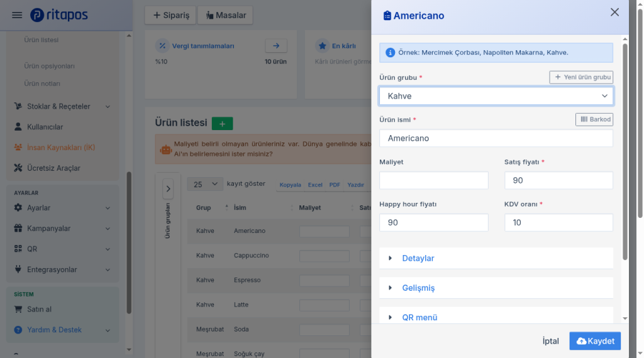Click the Ücretsiz Araçlar tools icon
The width and height of the screenshot is (644, 358).
tap(18, 168)
